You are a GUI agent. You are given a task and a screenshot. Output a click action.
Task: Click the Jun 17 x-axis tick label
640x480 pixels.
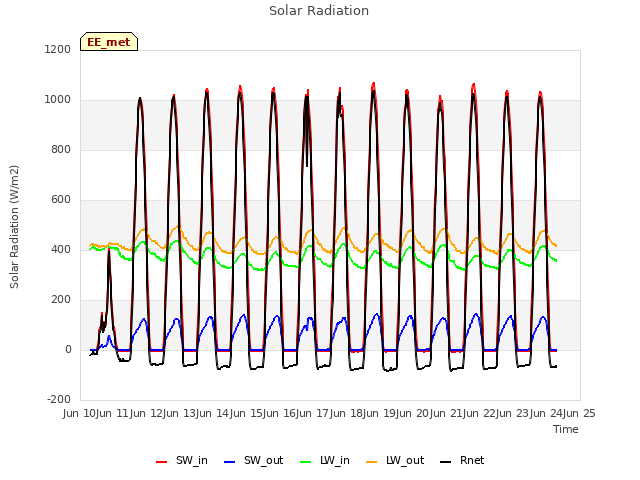click(x=314, y=413)
